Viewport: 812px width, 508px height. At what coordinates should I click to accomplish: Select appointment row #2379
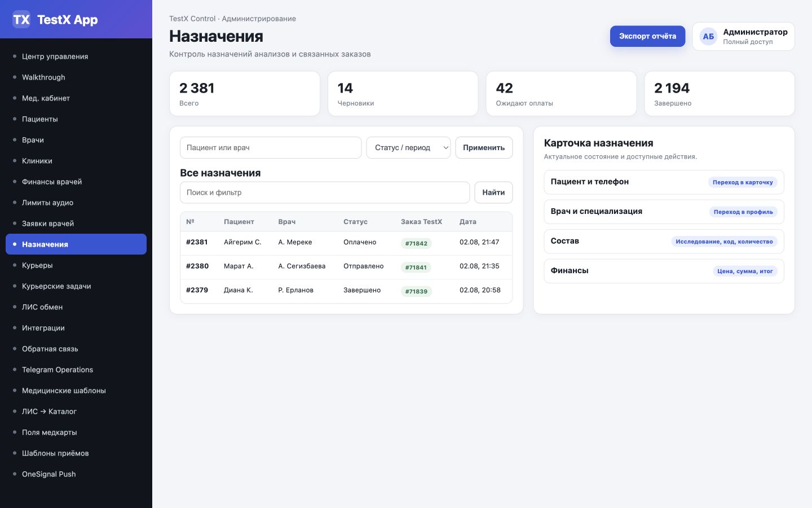point(346,291)
